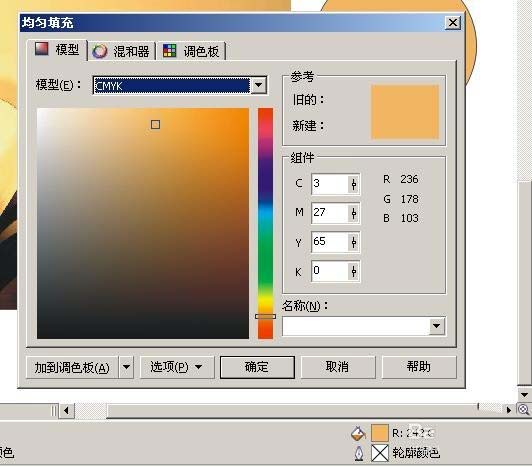Click the 加到调色板 button
532x467 pixels.
(x=72, y=367)
